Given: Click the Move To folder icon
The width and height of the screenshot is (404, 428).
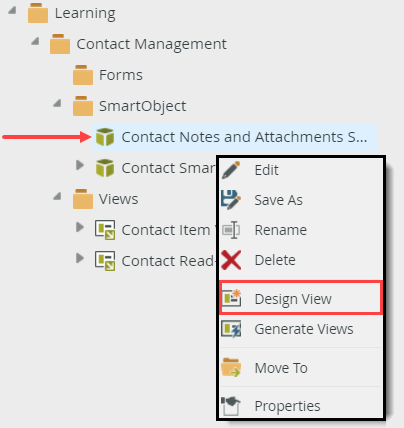Looking at the screenshot, I should click(231, 367).
